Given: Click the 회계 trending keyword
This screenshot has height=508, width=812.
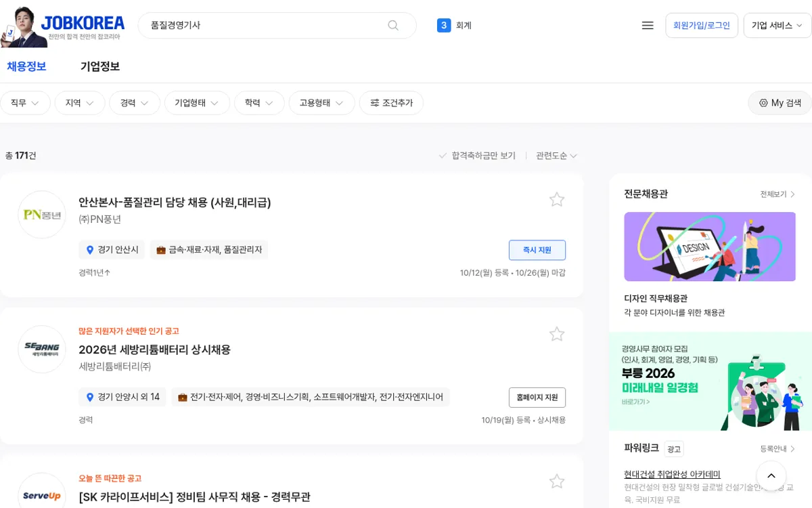Looking at the screenshot, I should click(x=464, y=26).
